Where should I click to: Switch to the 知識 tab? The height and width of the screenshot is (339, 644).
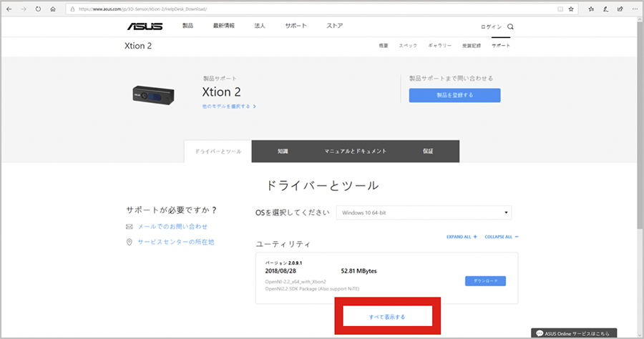click(283, 152)
